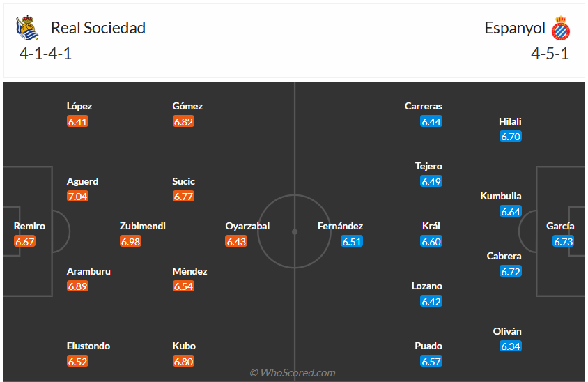Click the Real Sociedad club crest
Screen dimensions: 588x382
tap(28, 29)
